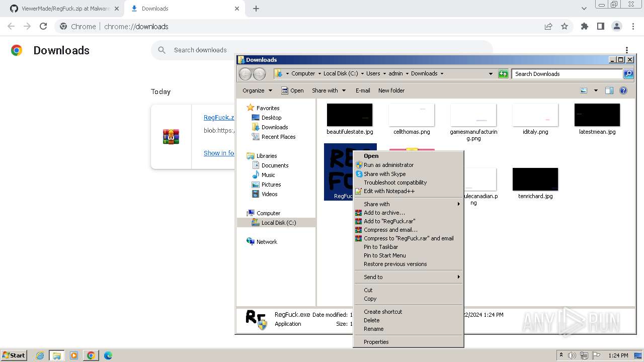Choose Create shortcut
The image size is (644, 362).
pyautogui.click(x=408, y=312)
